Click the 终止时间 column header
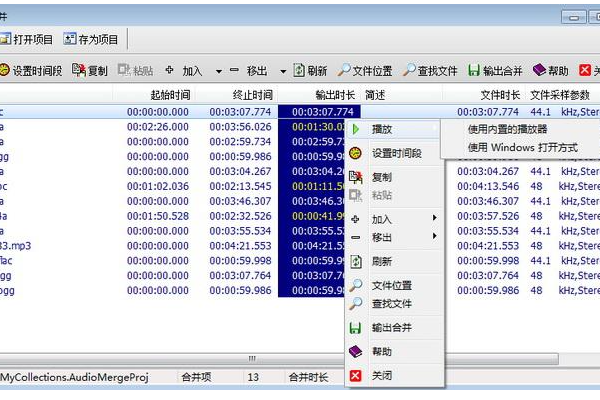The image size is (600, 400). pos(253,95)
